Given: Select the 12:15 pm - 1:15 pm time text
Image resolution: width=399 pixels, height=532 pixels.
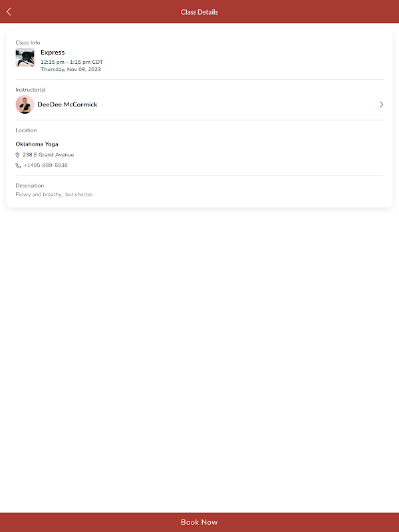Looking at the screenshot, I should tap(72, 62).
